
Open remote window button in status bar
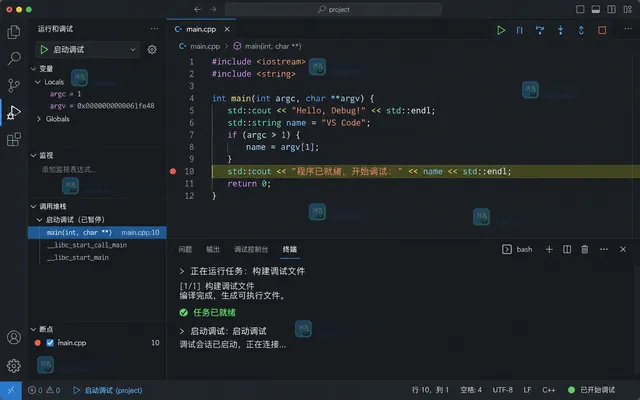[11, 390]
